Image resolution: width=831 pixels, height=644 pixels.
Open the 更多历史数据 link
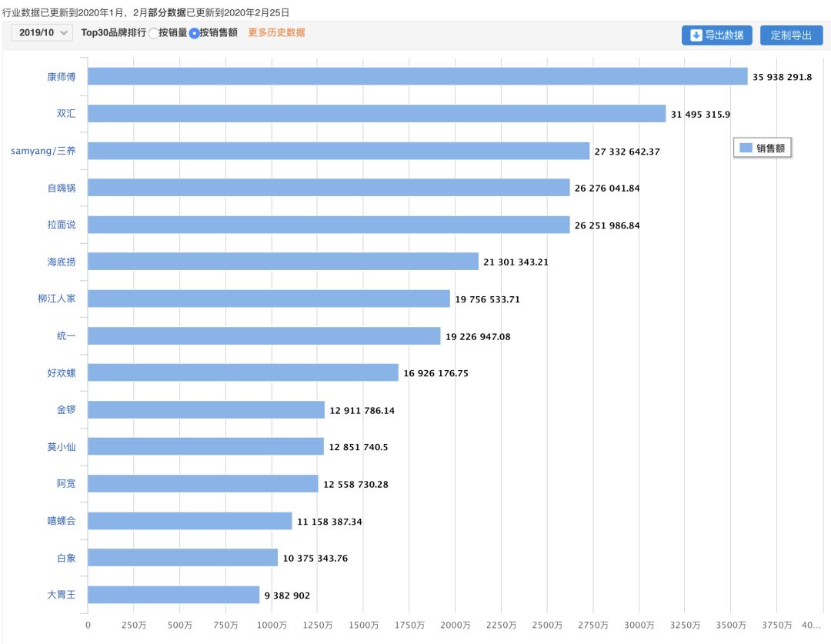click(x=276, y=32)
